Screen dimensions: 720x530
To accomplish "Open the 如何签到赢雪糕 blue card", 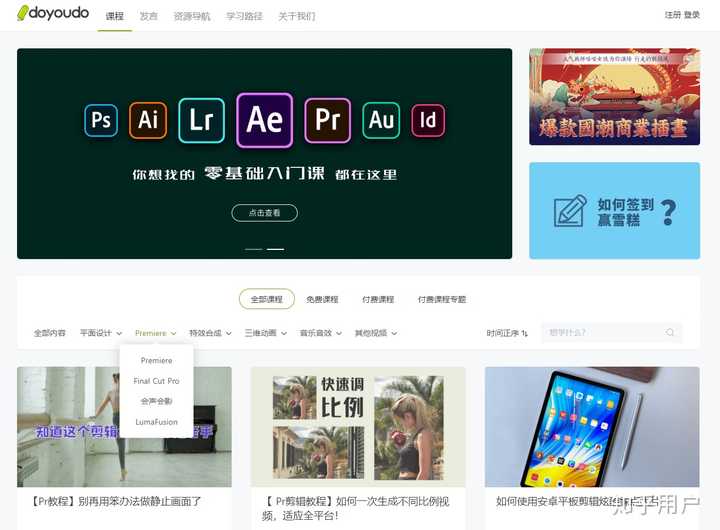I will tap(614, 210).
